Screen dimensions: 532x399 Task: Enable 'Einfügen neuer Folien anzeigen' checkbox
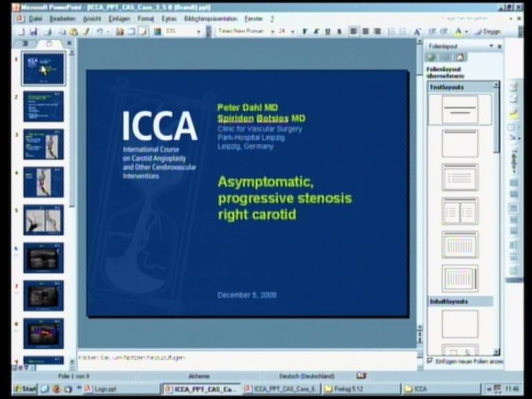(430, 361)
